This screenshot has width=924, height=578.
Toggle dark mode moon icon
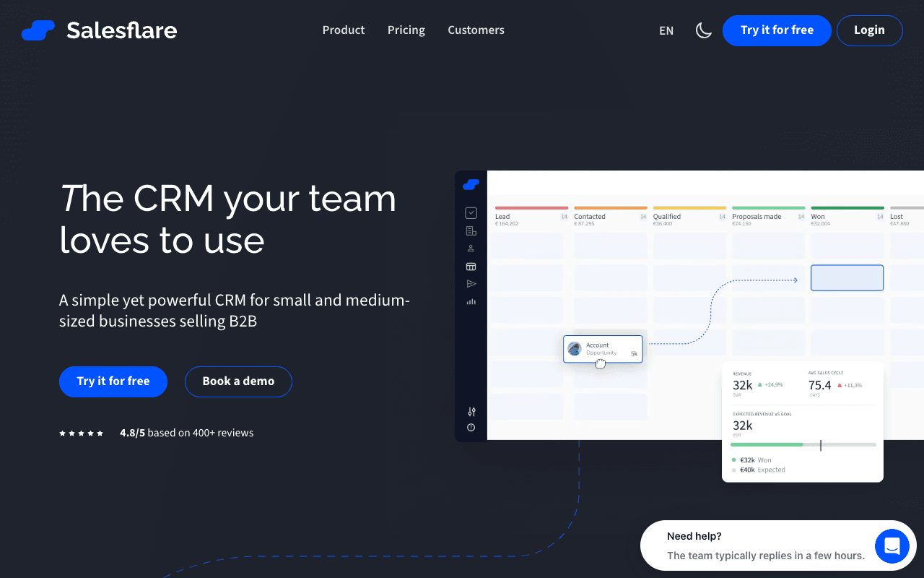coord(704,30)
